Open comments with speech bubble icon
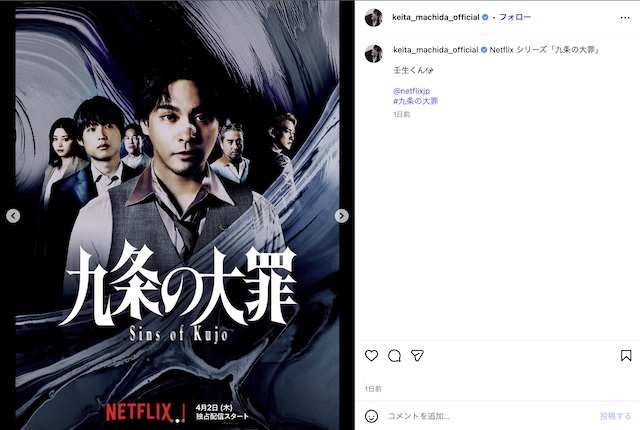 (x=394, y=356)
